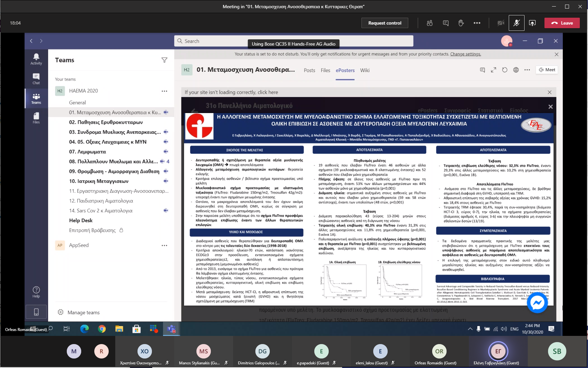
Task: Switch to the Files tab
Action: coord(325,70)
